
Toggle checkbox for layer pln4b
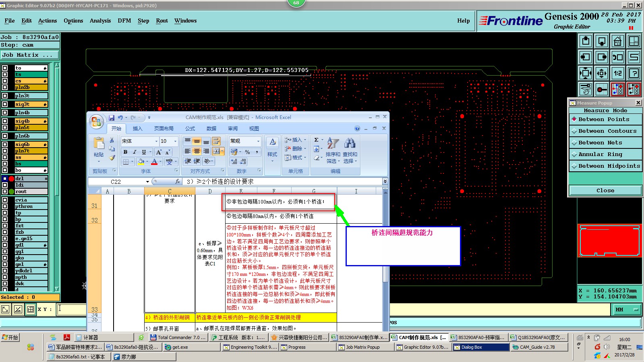(5, 113)
